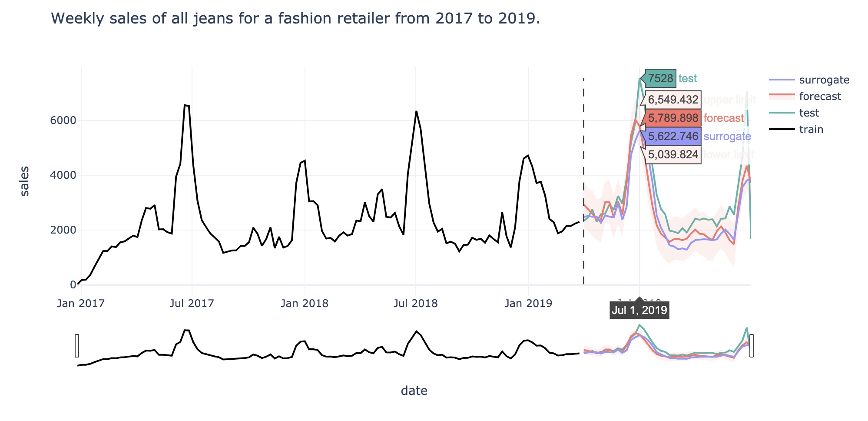
Task: Click the 5,039.824 lower limit label
Action: pyautogui.click(x=673, y=154)
